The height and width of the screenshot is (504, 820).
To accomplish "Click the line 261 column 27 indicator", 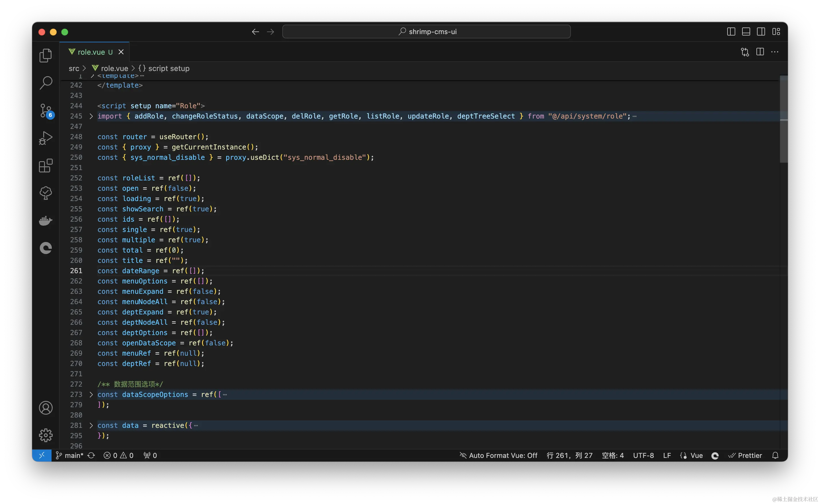I will pyautogui.click(x=569, y=455).
